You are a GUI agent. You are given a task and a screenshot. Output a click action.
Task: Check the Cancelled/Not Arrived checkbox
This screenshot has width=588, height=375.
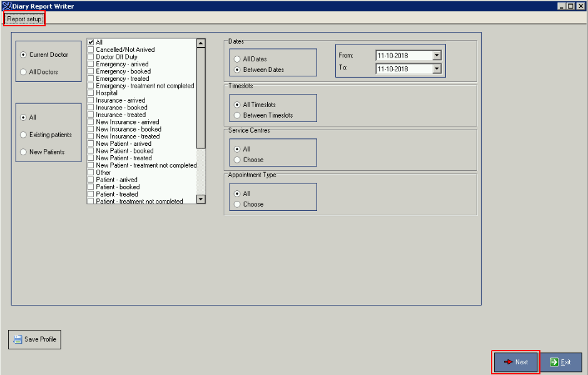[91, 49]
